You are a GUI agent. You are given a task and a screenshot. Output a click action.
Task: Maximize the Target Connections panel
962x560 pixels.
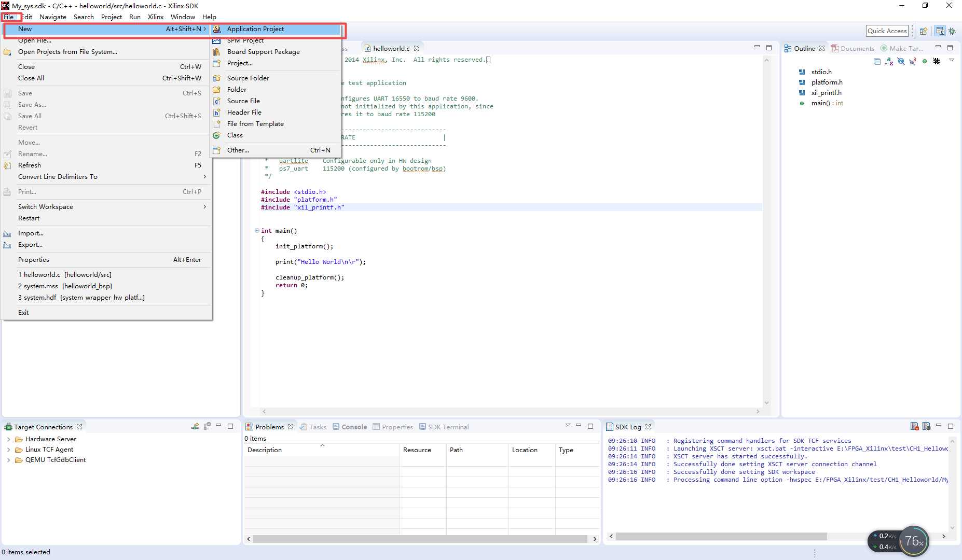pyautogui.click(x=230, y=426)
